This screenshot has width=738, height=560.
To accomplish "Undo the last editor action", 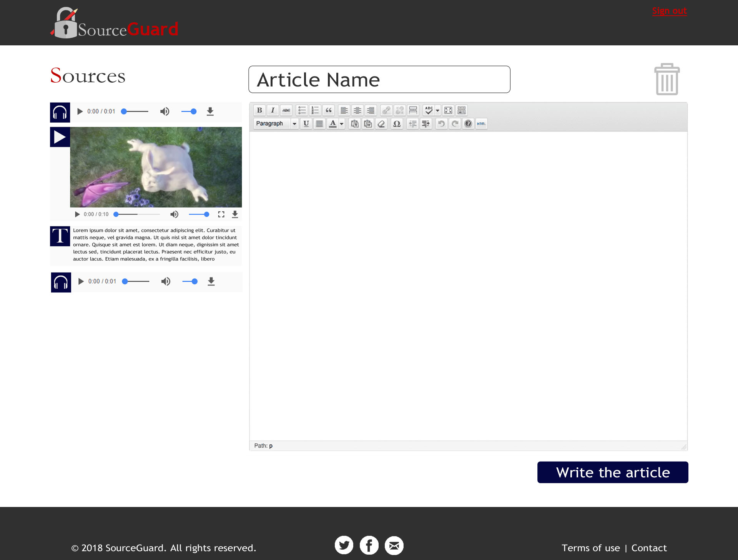I will point(441,124).
